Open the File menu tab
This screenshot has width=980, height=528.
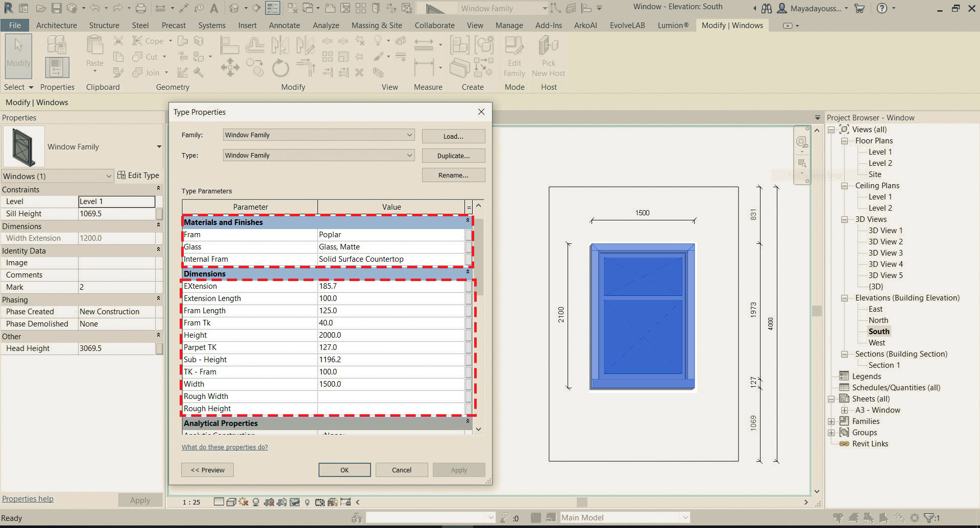click(15, 26)
